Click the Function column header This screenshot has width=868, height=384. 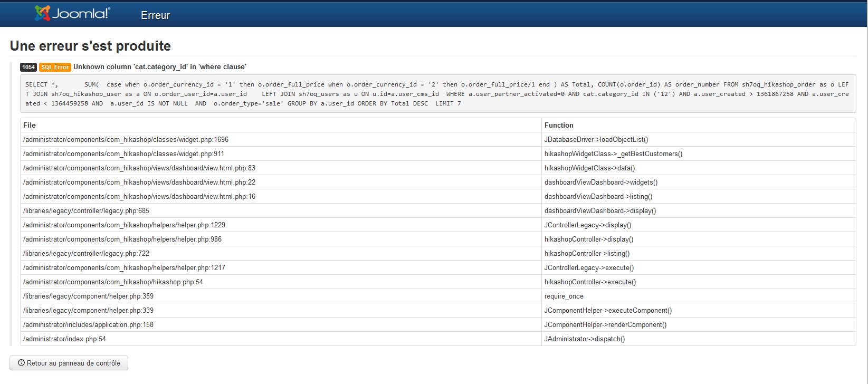click(699, 125)
